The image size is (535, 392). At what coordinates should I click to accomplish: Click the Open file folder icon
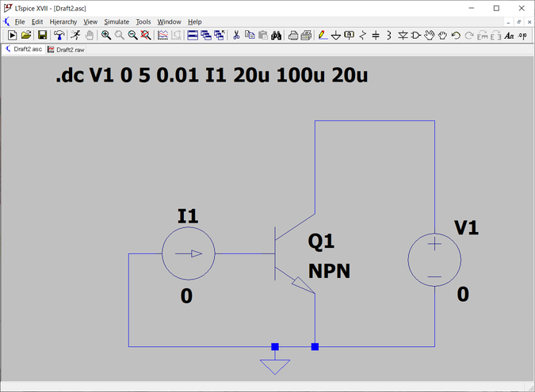coord(26,36)
